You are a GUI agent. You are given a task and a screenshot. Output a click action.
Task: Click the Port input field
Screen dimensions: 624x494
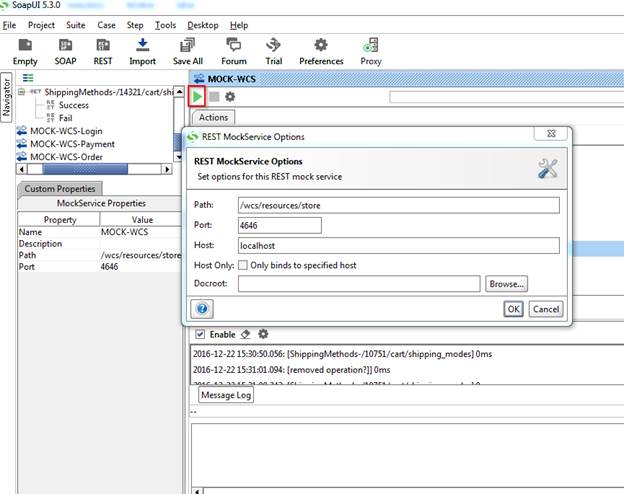(280, 225)
